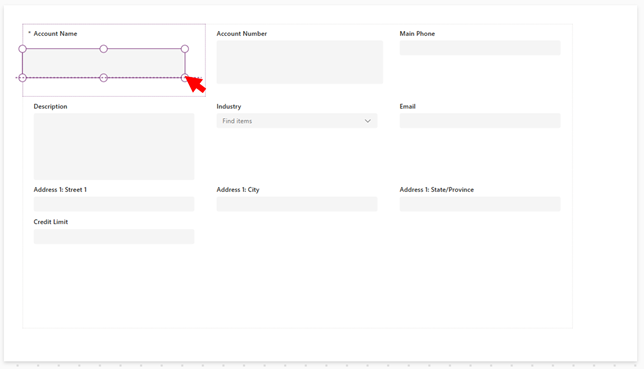Select the Description label

[51, 106]
